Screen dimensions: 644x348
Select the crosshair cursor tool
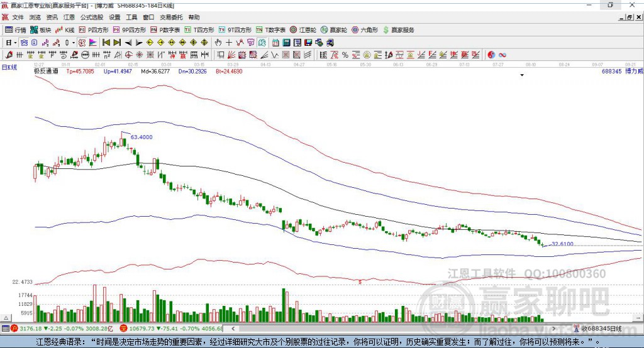[229, 43]
